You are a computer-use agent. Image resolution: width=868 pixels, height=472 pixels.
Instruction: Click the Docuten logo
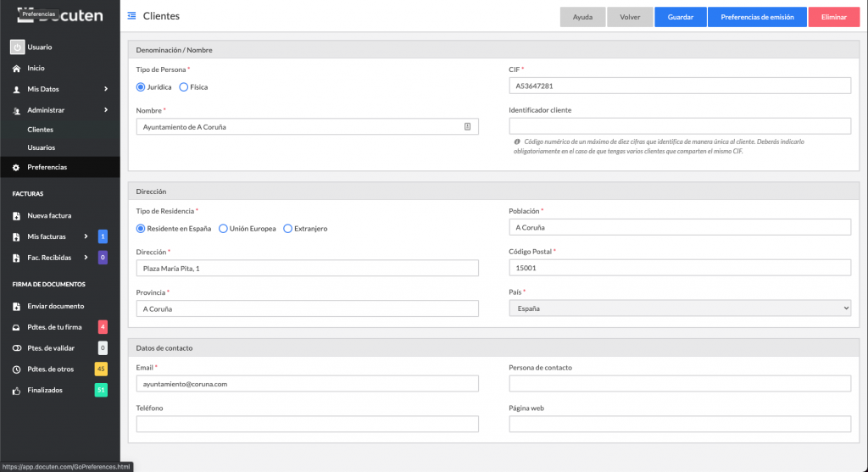tap(60, 15)
